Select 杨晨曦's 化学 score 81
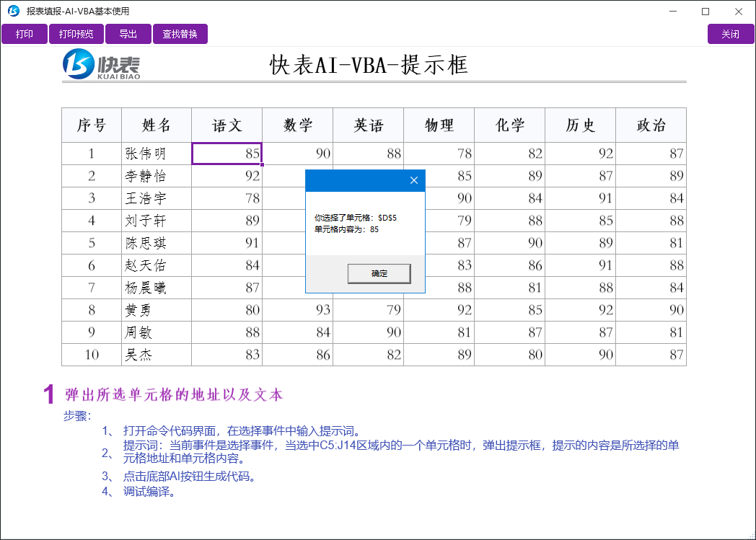The height and width of the screenshot is (540, 756). click(x=509, y=288)
